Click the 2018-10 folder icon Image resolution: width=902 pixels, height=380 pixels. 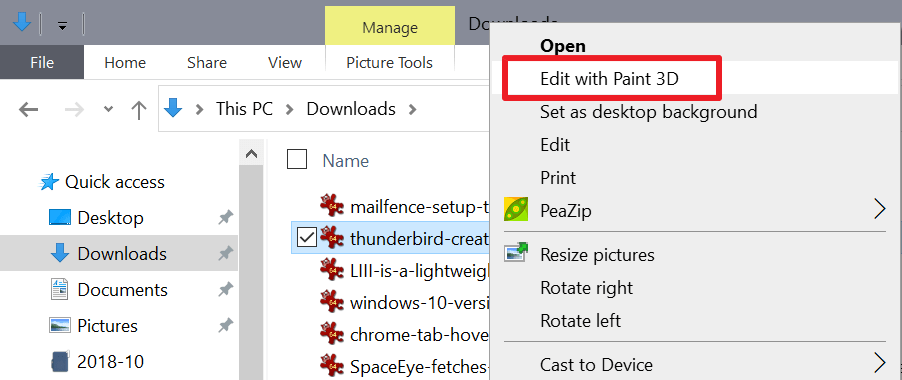pyautogui.click(x=60, y=361)
